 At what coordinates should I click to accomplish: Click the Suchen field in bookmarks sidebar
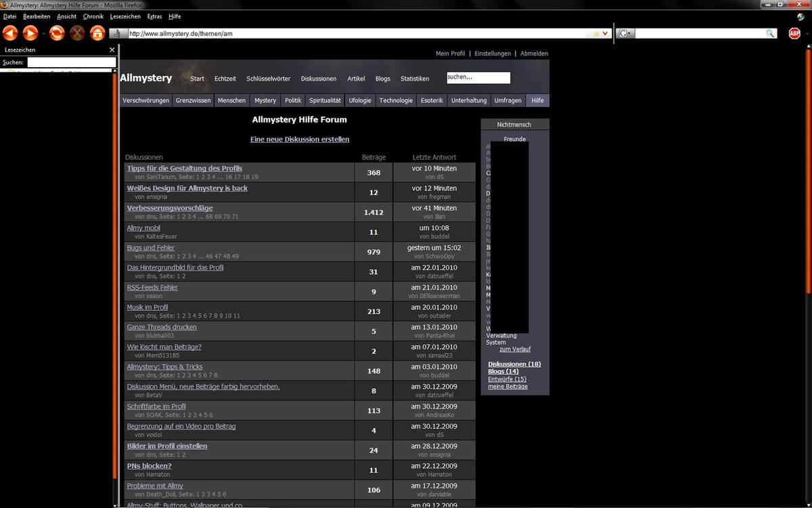(71, 62)
